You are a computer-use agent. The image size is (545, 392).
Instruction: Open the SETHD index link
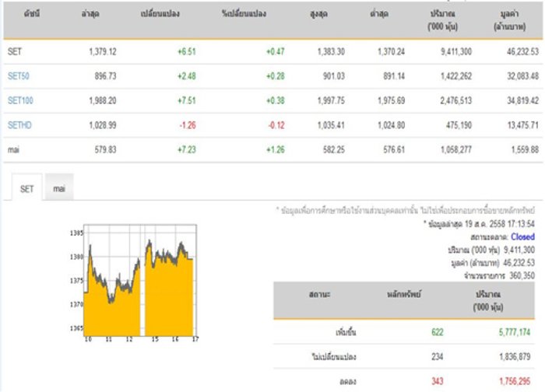click(19, 125)
